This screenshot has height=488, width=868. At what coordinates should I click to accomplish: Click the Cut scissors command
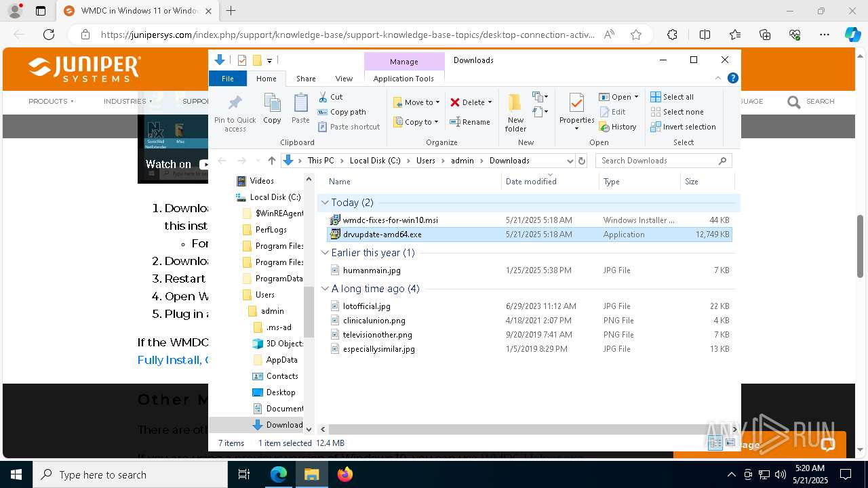click(331, 97)
